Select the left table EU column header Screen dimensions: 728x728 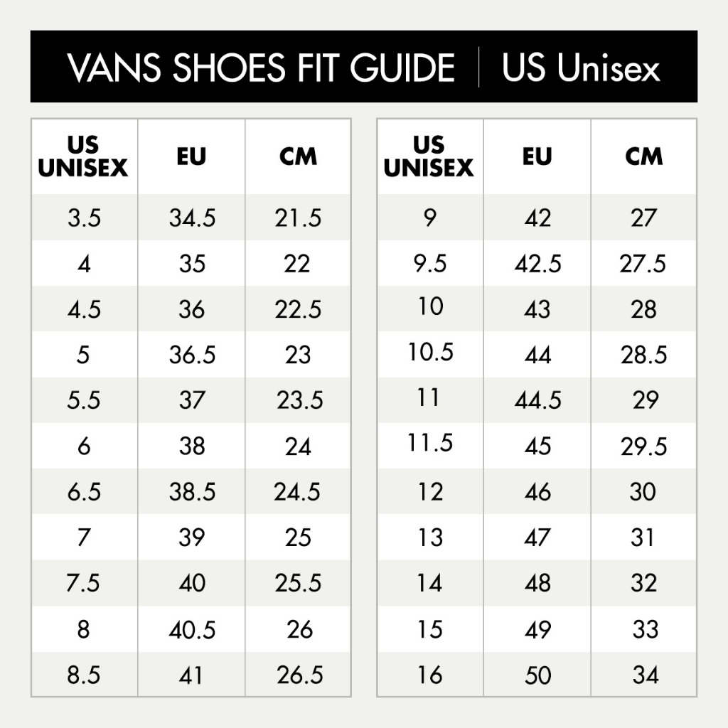click(191, 156)
